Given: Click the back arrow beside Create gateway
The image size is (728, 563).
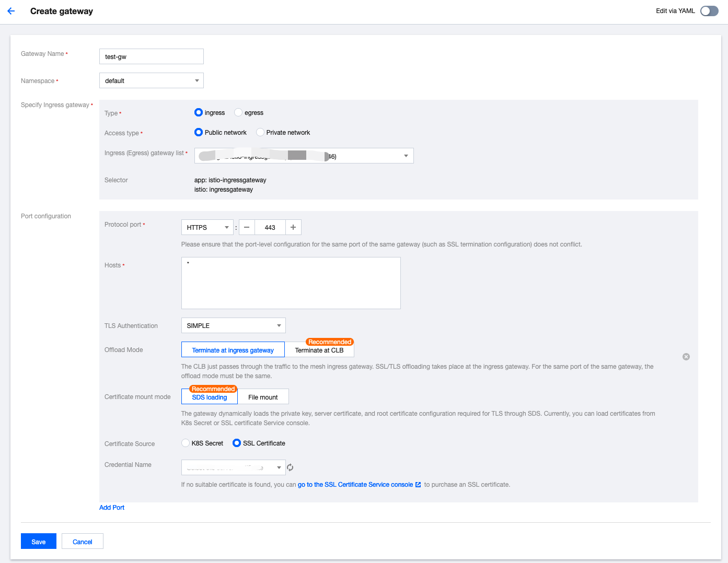Looking at the screenshot, I should point(11,11).
